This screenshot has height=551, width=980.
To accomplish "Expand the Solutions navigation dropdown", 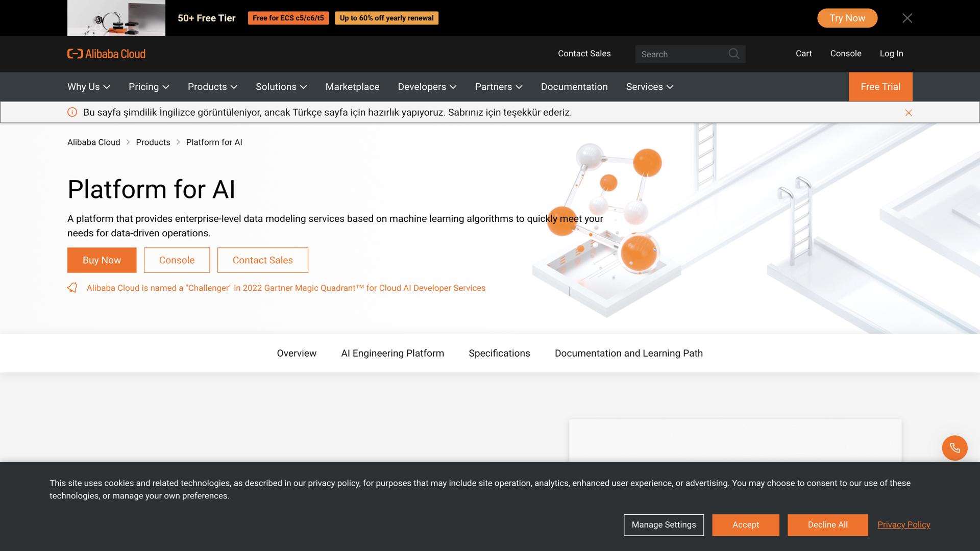I will [x=280, y=87].
